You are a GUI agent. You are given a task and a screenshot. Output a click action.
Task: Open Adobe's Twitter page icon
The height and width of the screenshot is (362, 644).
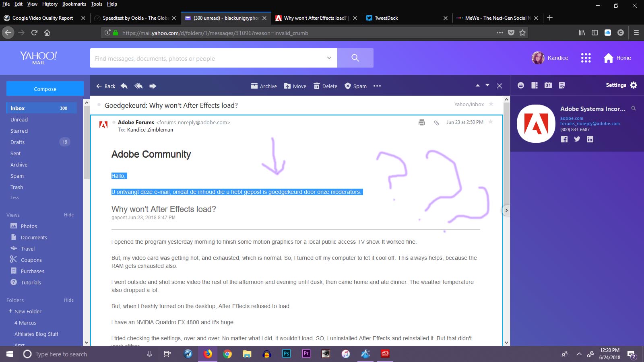(x=577, y=139)
